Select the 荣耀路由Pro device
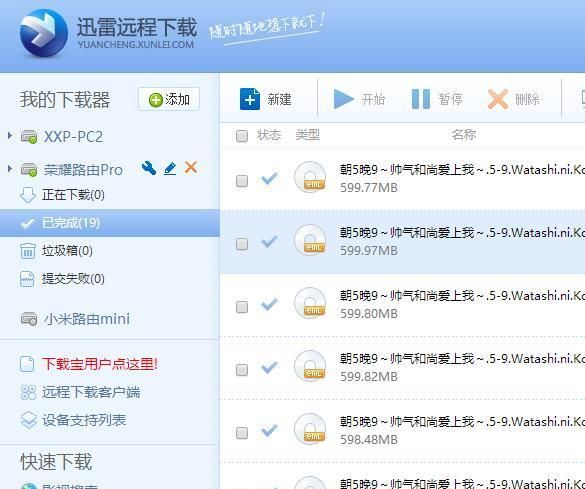 click(83, 170)
